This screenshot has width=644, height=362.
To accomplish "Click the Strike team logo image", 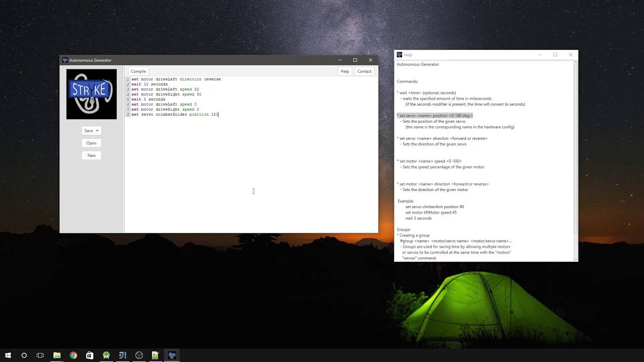I will [92, 94].
